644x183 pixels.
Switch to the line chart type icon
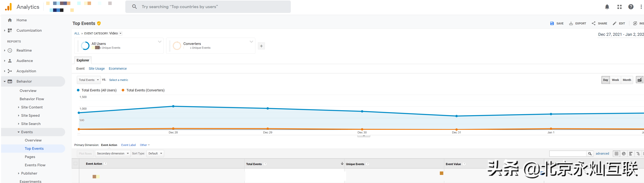(640, 80)
